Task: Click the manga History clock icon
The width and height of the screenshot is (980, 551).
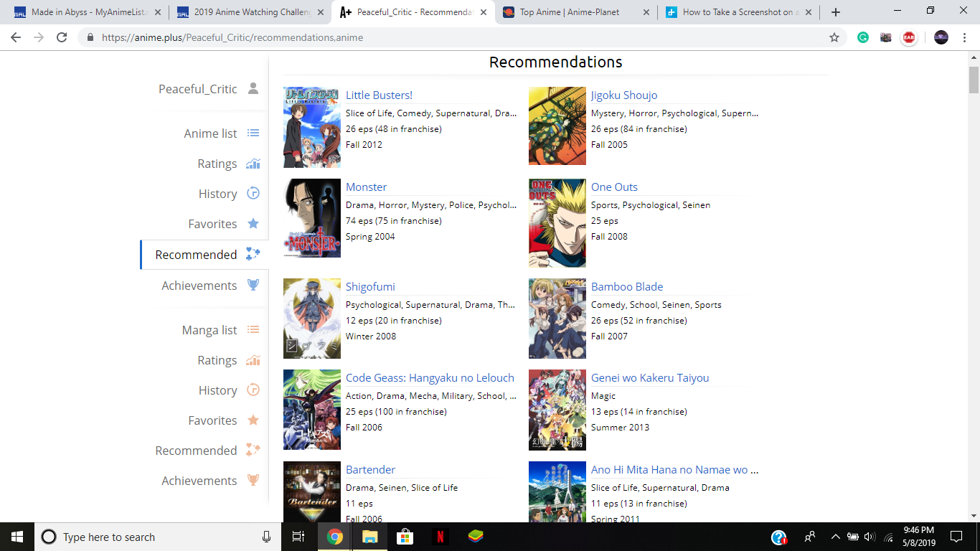Action: pos(253,390)
